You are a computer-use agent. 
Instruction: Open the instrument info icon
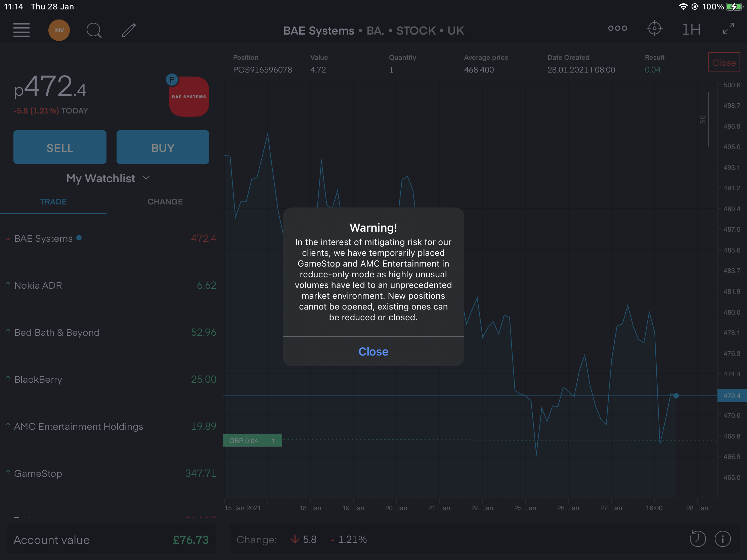click(723, 539)
